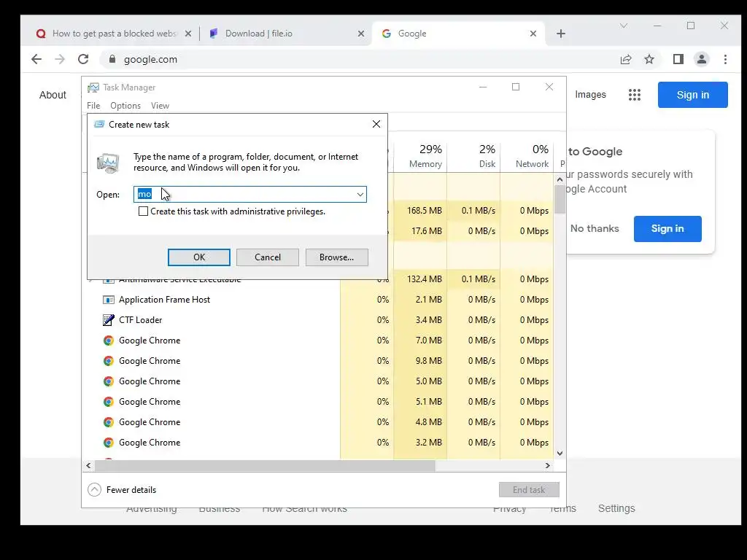Screen dimensions: 747x560
Task: Sort processes by the Disk column
Action: (x=474, y=156)
